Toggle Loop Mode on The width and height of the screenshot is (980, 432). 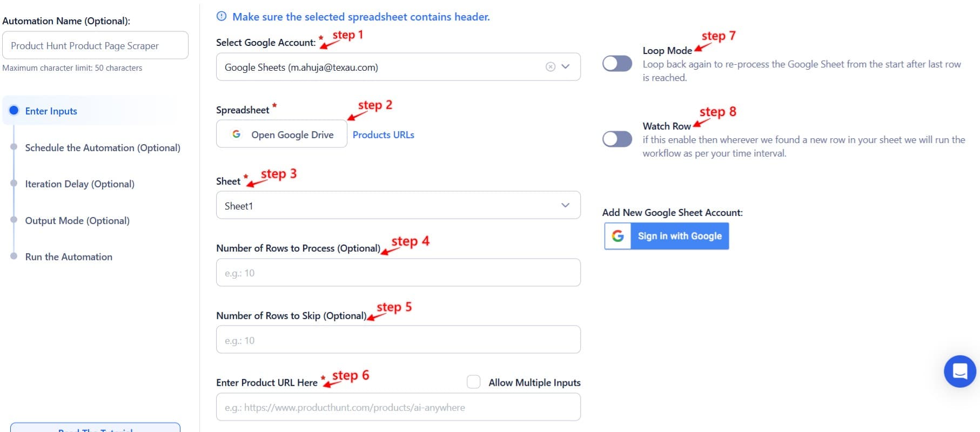617,64
